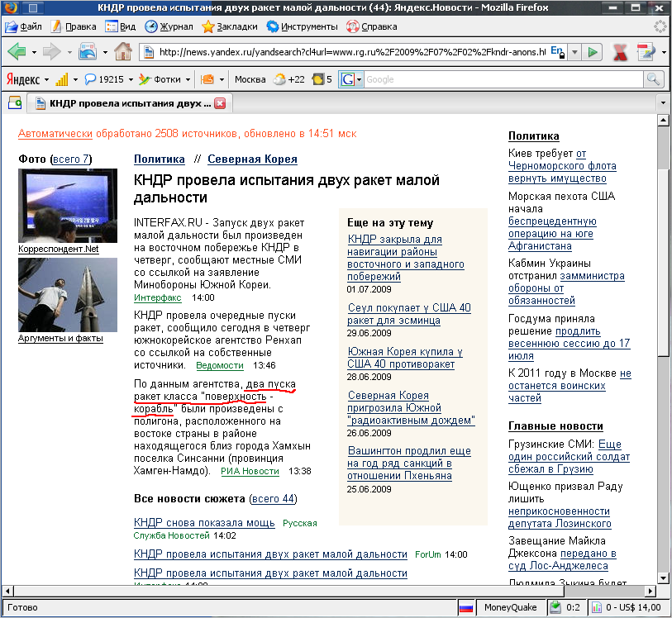Image resolution: width=672 pixels, height=618 pixels.
Task: Click the red X stop icon
Action: click(620, 52)
